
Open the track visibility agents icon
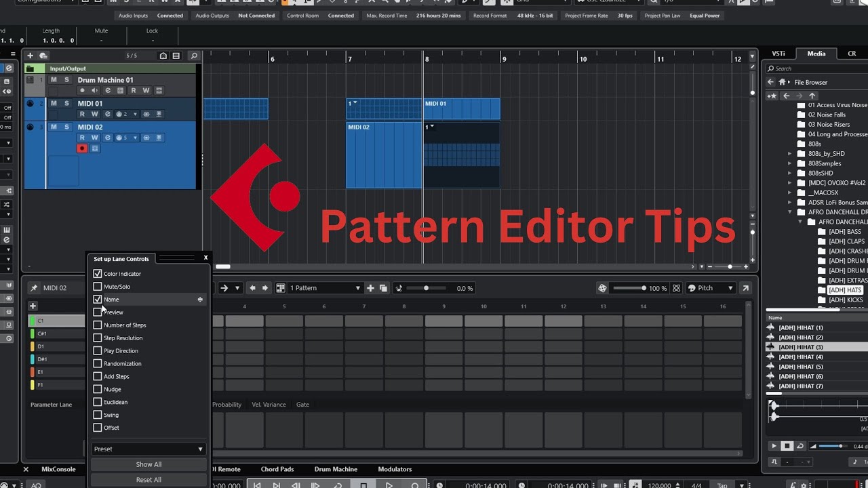[163, 56]
